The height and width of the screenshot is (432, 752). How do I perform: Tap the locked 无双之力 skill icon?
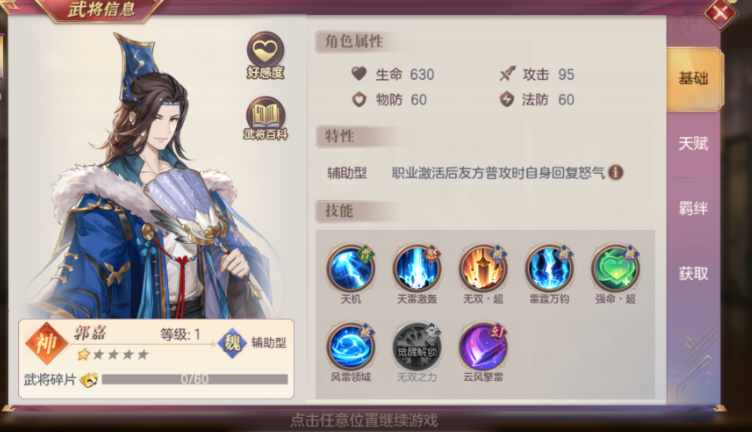pos(417,346)
